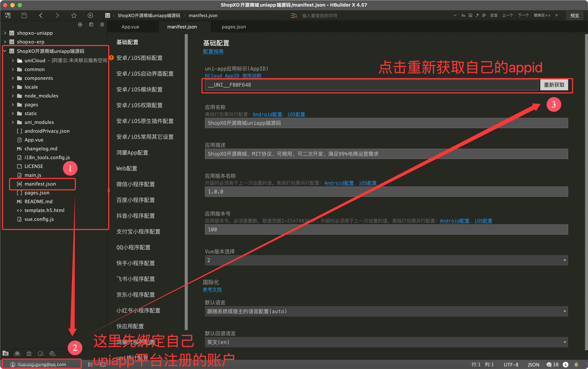
Task: Open the DCloud AppID 使用说明 link
Action: 233,76
